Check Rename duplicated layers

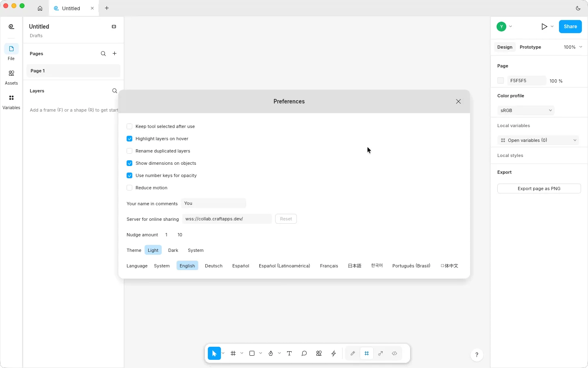[129, 151]
